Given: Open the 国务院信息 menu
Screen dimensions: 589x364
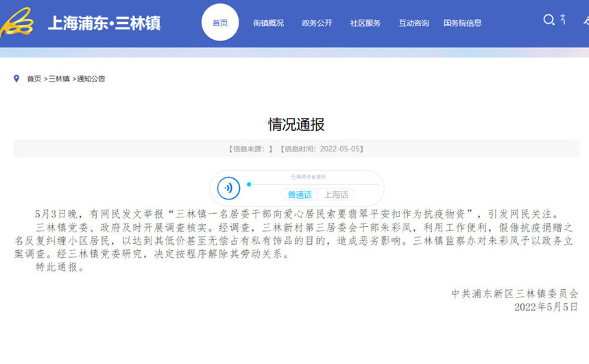Looking at the screenshot, I should (x=462, y=23).
